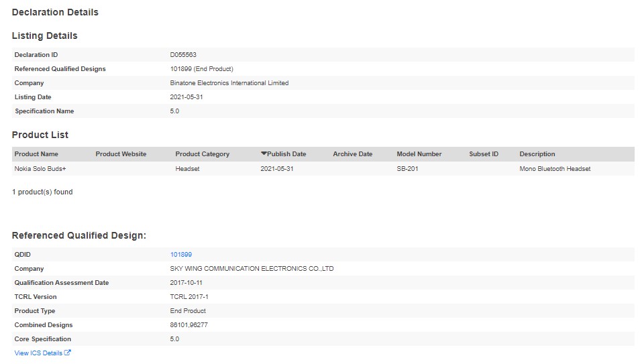Sort table by Subset ID header

pyautogui.click(x=484, y=154)
